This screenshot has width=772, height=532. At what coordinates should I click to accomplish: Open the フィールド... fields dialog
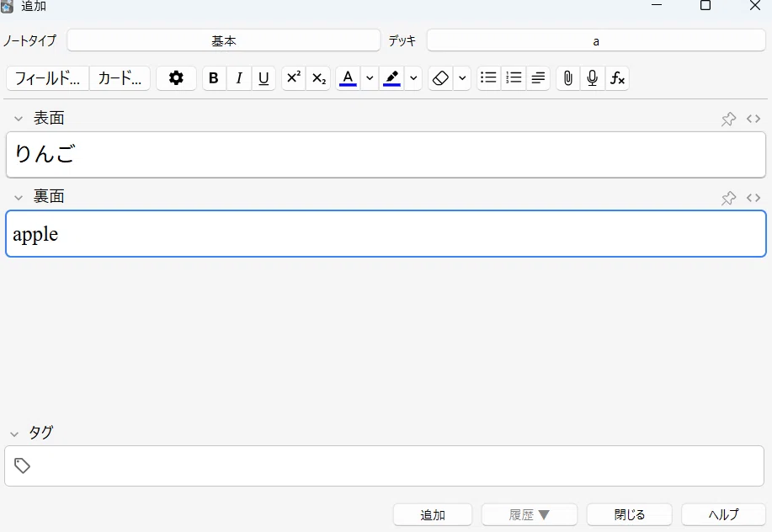tap(48, 78)
